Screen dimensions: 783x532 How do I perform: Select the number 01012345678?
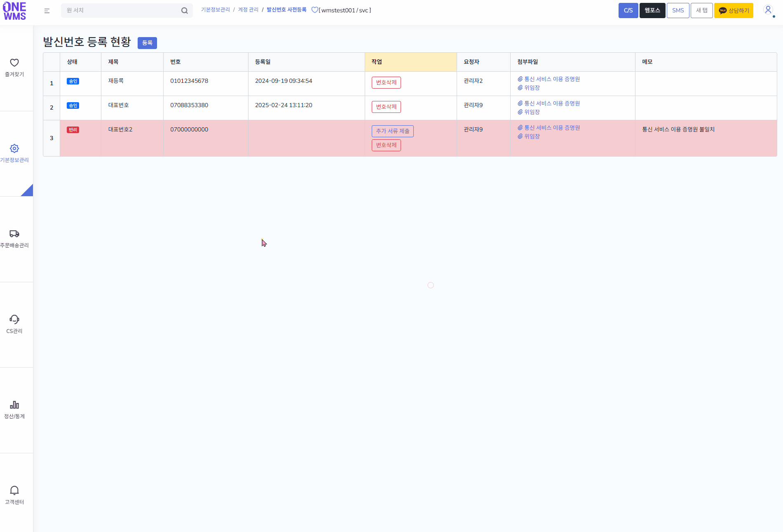point(189,81)
